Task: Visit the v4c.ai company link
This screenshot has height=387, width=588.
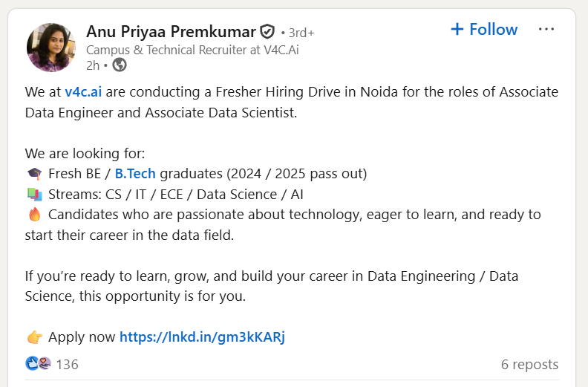Action: [x=84, y=92]
